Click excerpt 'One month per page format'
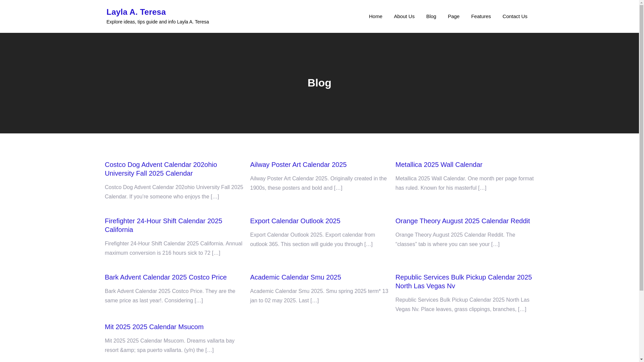This screenshot has width=644, height=362. pos(464,183)
